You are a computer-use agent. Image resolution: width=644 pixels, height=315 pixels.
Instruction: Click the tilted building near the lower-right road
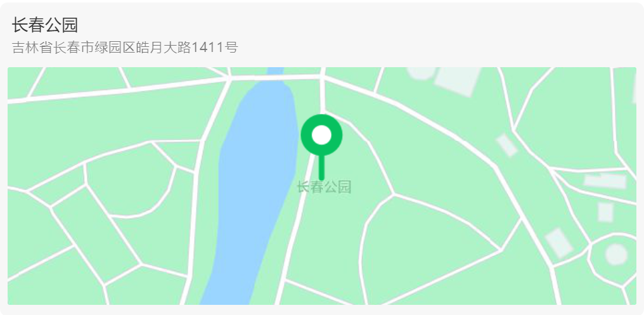pyautogui.click(x=559, y=243)
